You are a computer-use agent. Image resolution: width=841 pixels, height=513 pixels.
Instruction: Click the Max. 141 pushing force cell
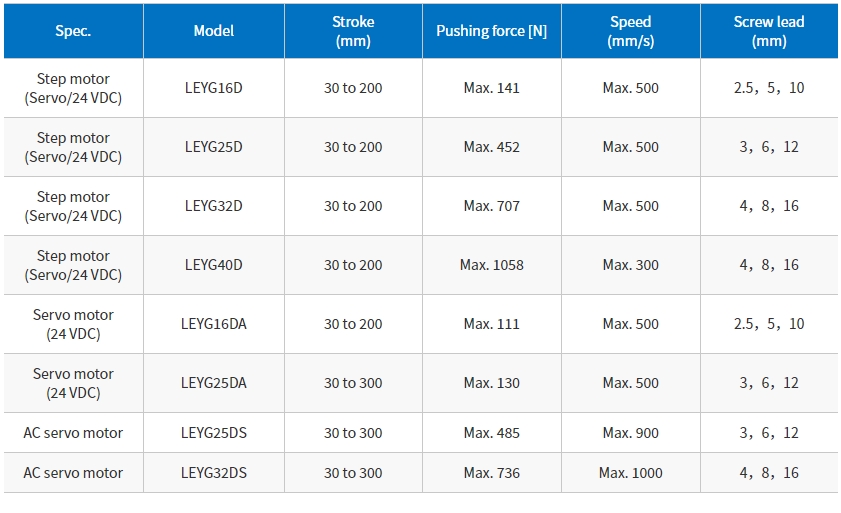(492, 88)
